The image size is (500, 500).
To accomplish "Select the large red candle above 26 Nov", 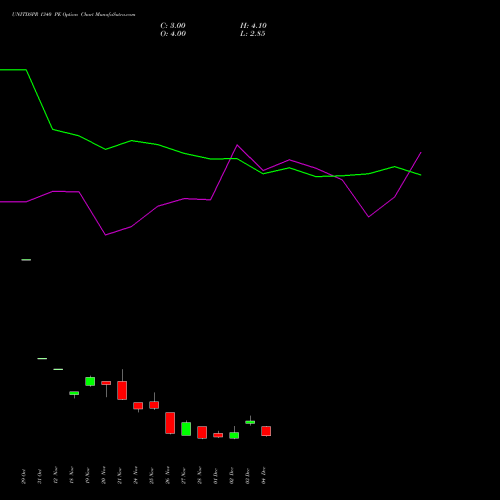I will tap(170, 423).
